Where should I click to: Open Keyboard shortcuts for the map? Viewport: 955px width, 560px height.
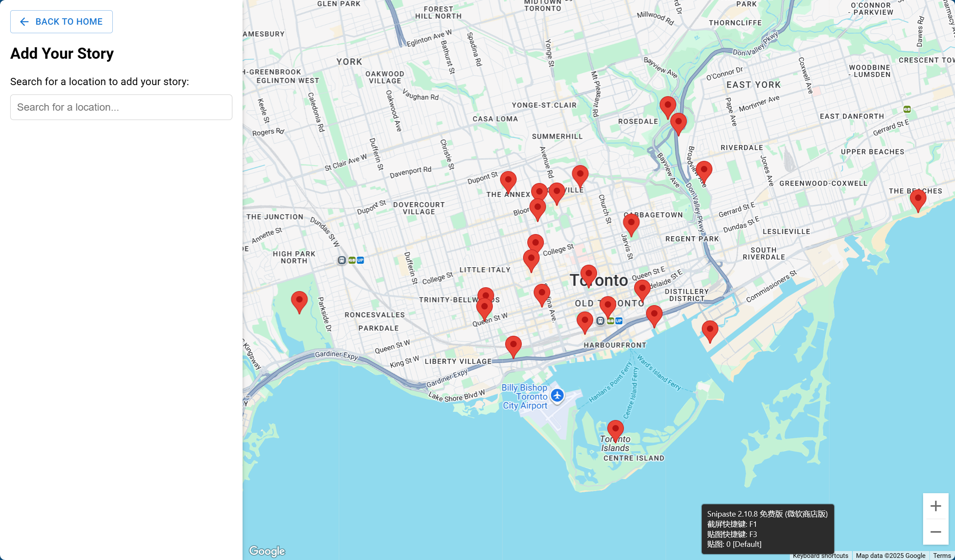point(820,556)
